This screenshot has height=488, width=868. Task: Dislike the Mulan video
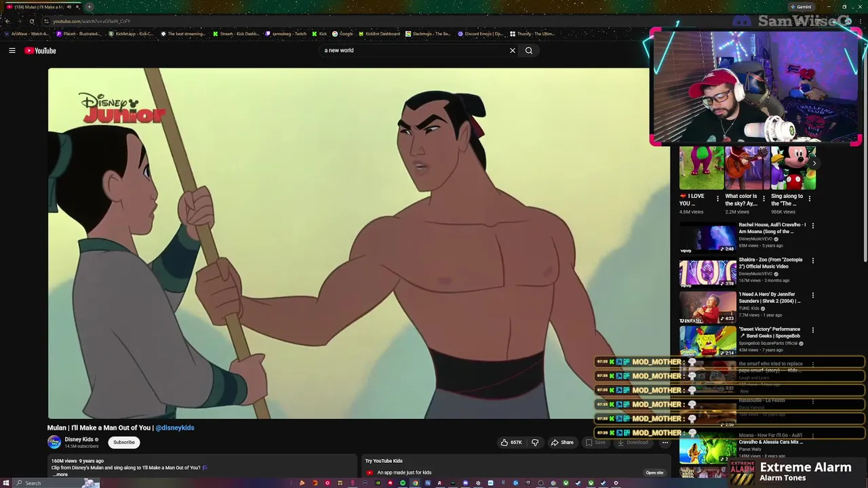535,443
